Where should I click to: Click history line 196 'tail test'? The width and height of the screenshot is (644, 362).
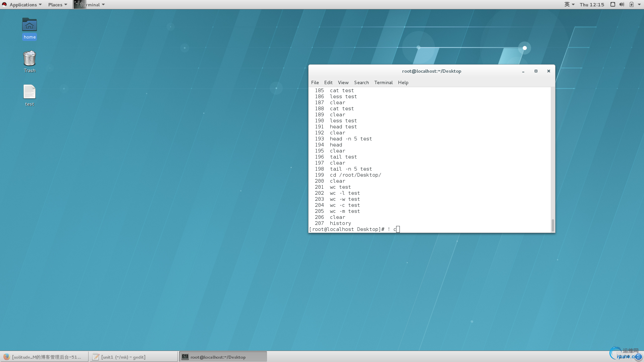343,157
